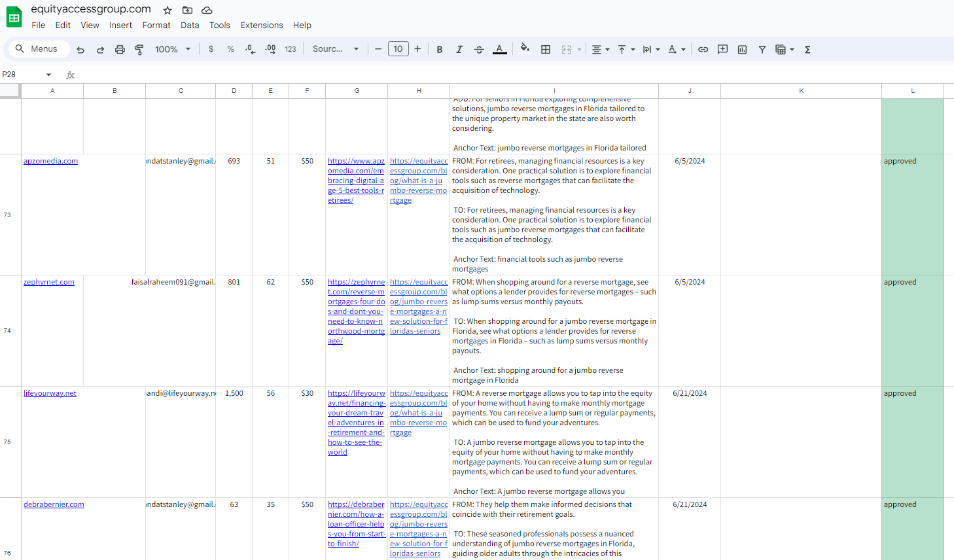Toggle strikethrough formatting

click(479, 49)
